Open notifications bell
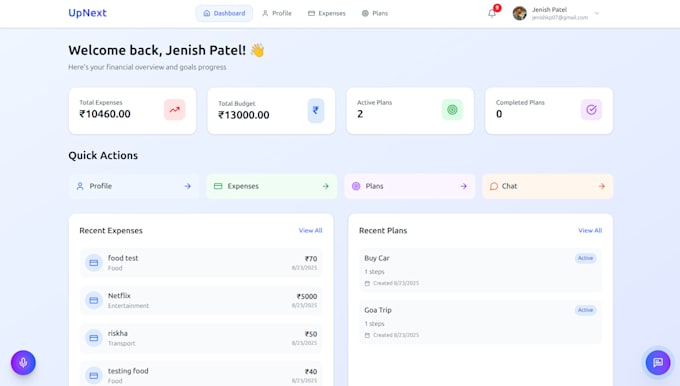Image resolution: width=680 pixels, height=386 pixels. coord(492,13)
